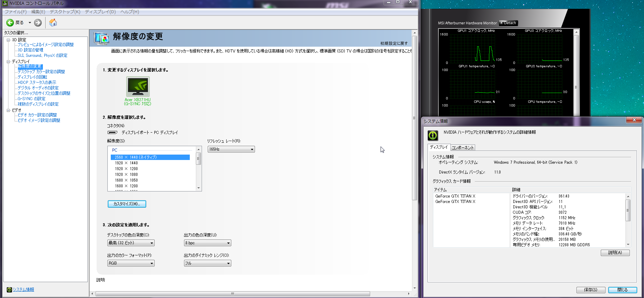Open 出力のカラー フォーマット dropdown RGB

pyautogui.click(x=131, y=263)
